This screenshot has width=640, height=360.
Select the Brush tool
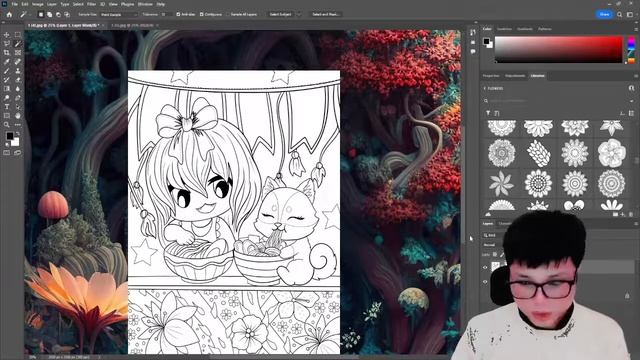tap(7, 71)
